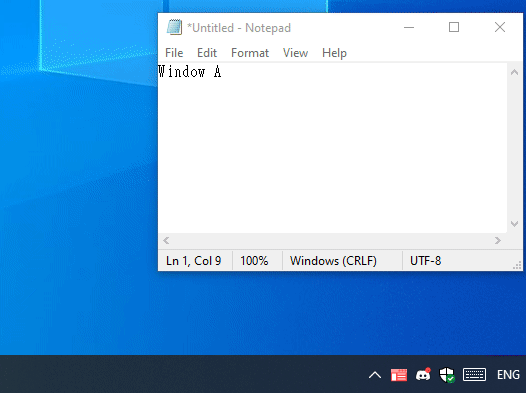Click the UTF-8 encoding status entry
526x393 pixels.
pyautogui.click(x=425, y=261)
